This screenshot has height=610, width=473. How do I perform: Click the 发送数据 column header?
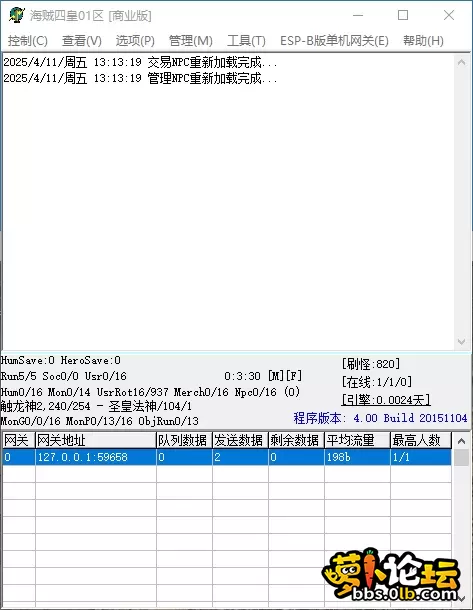[x=240, y=440]
